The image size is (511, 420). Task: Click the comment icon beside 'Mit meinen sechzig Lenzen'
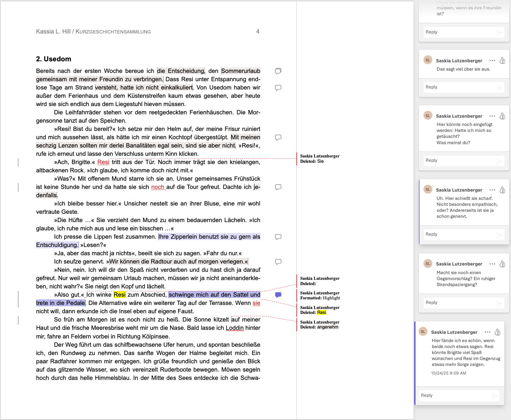coord(278,137)
